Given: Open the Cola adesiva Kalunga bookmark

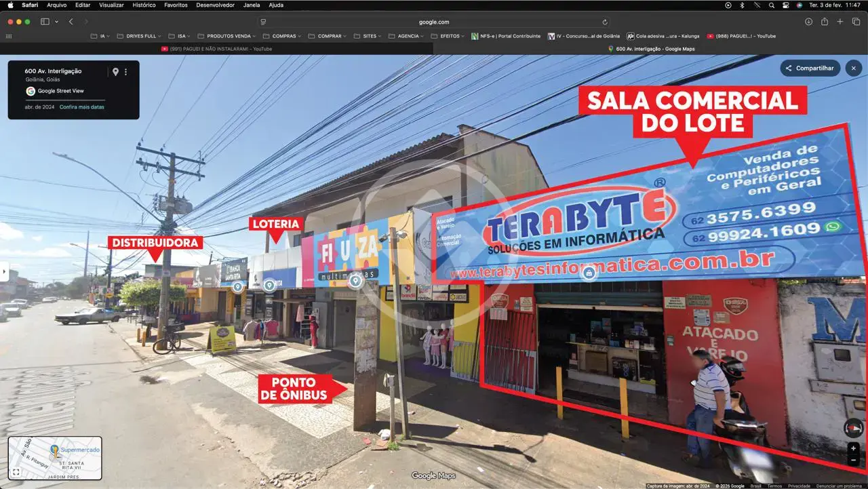Looking at the screenshot, I should (x=663, y=36).
